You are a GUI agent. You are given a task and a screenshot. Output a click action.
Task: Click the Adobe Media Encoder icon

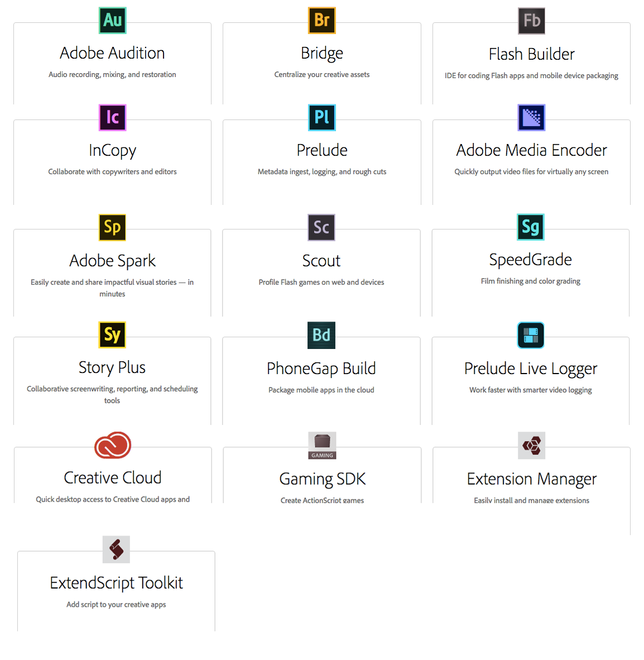(531, 118)
